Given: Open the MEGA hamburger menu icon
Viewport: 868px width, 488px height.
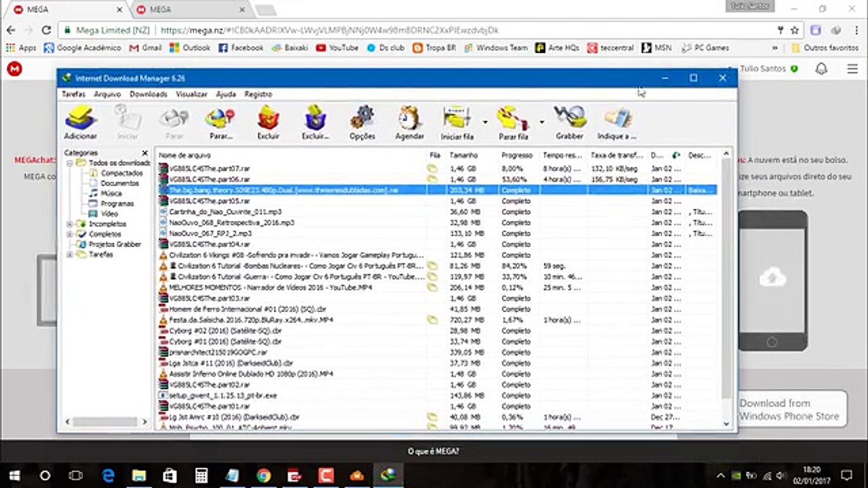Looking at the screenshot, I should [x=852, y=69].
